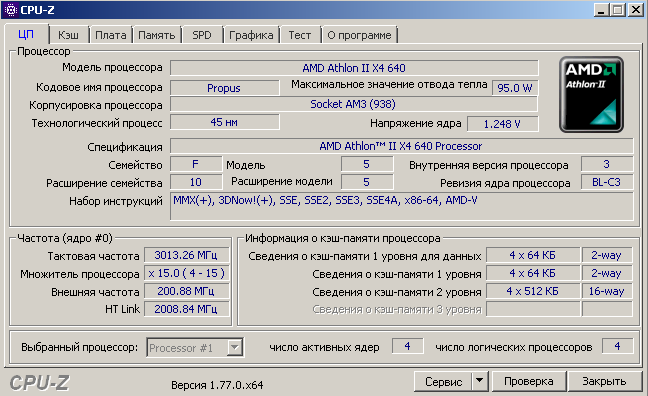The height and width of the screenshot is (396, 648).
Task: Click the Проверка button
Action: [x=529, y=381]
